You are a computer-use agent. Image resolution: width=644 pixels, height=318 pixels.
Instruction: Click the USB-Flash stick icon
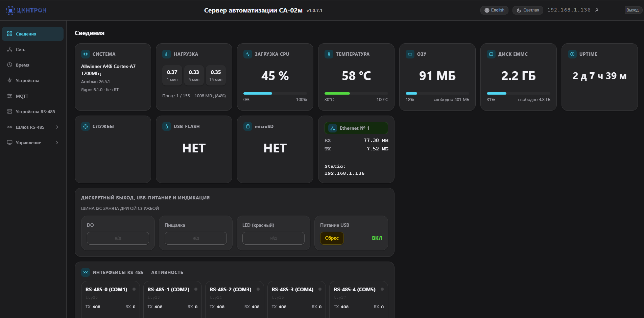tap(167, 126)
